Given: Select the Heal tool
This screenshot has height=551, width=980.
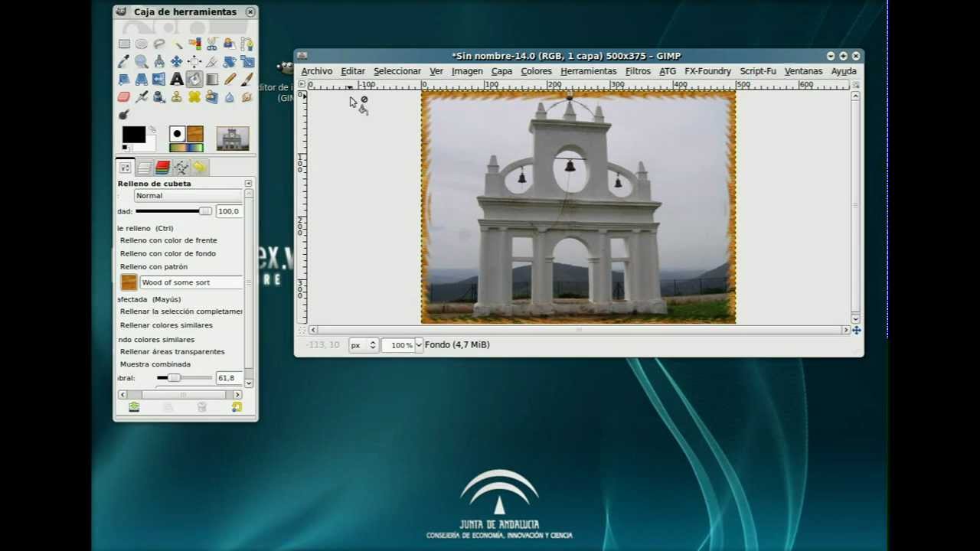Looking at the screenshot, I should [x=194, y=97].
